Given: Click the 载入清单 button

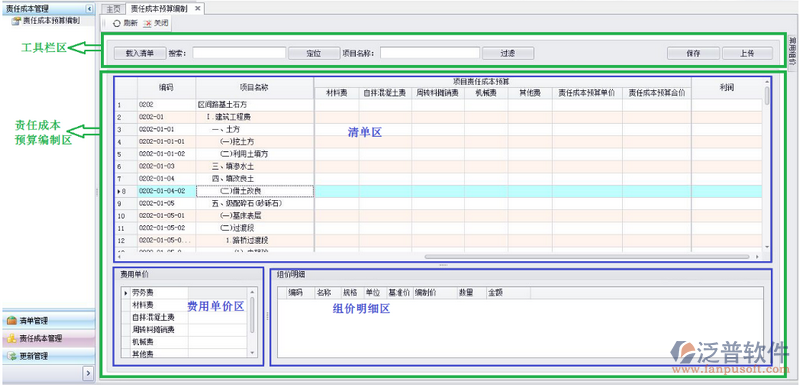Looking at the screenshot, I should click(140, 53).
